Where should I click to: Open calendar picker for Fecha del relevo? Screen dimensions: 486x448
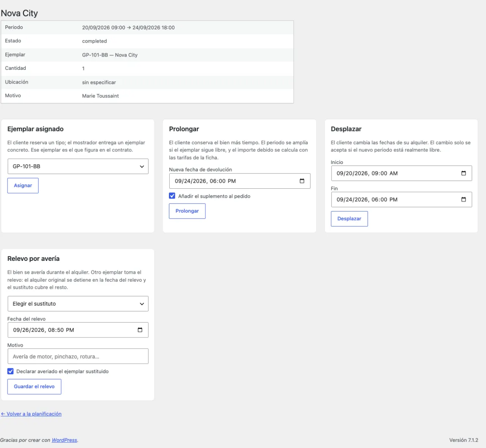click(x=140, y=330)
